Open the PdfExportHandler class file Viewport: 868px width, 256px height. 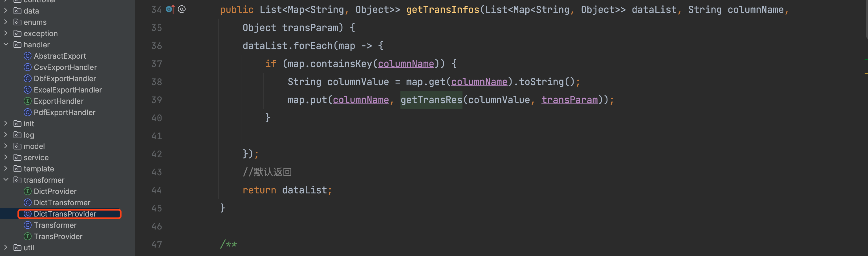point(64,112)
